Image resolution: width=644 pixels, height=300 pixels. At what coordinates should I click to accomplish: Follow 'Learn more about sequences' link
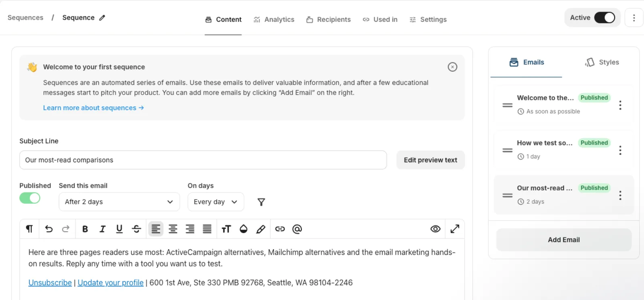point(93,108)
